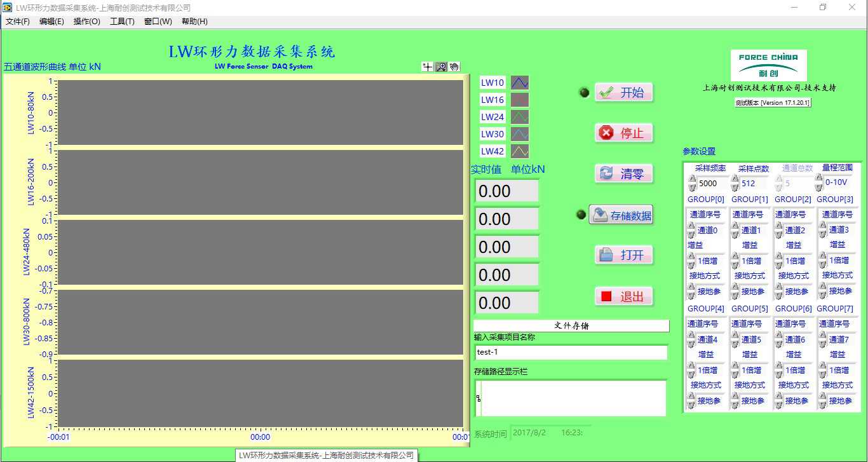The height and width of the screenshot is (462, 868).
Task: Click the Force China company logo
Action: coord(768,65)
